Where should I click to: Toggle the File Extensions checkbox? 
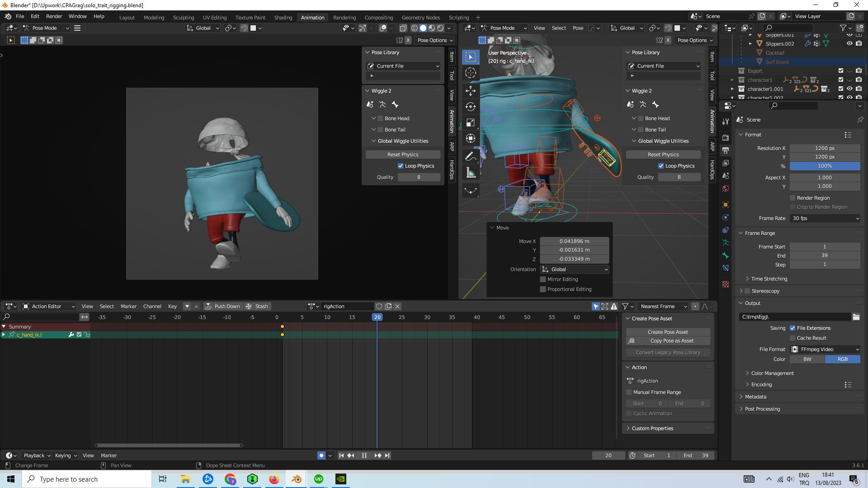793,328
